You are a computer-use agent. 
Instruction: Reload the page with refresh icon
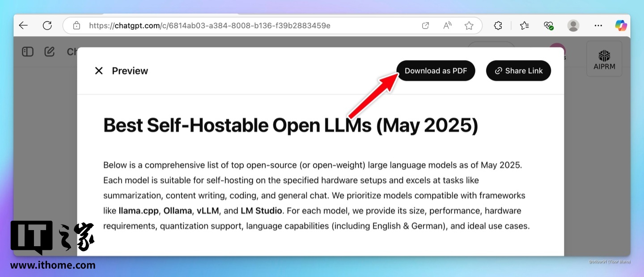tap(47, 25)
